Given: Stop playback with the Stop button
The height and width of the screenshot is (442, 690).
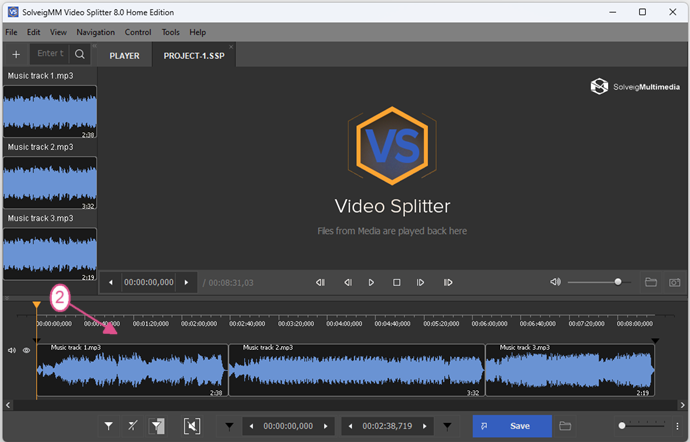Looking at the screenshot, I should pos(396,283).
